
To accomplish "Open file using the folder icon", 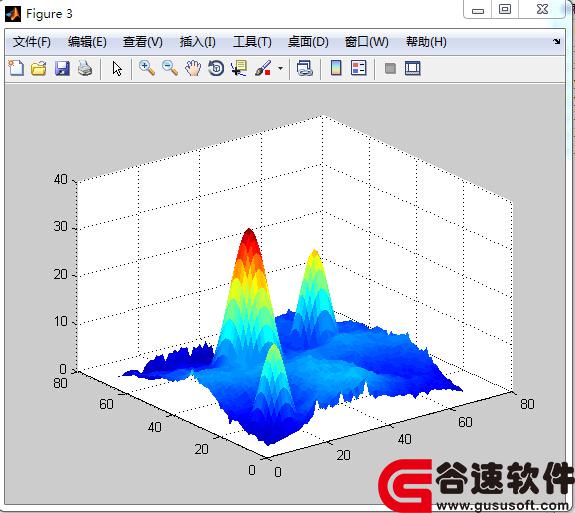I will [x=39, y=69].
